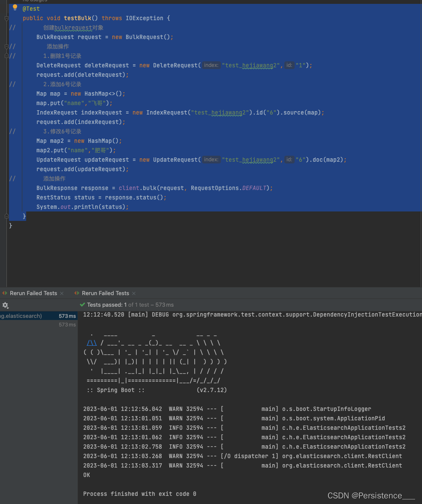Click the client field in bulk call
Viewport: 422px width, 504px height.
tap(129, 188)
